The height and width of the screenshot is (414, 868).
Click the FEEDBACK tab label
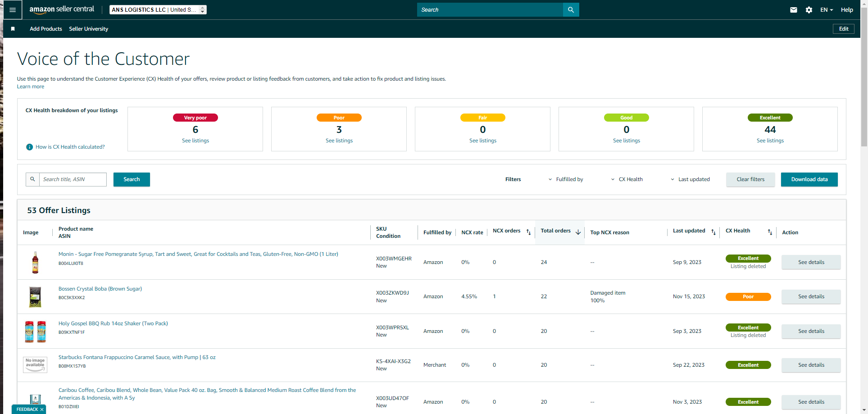click(27, 409)
